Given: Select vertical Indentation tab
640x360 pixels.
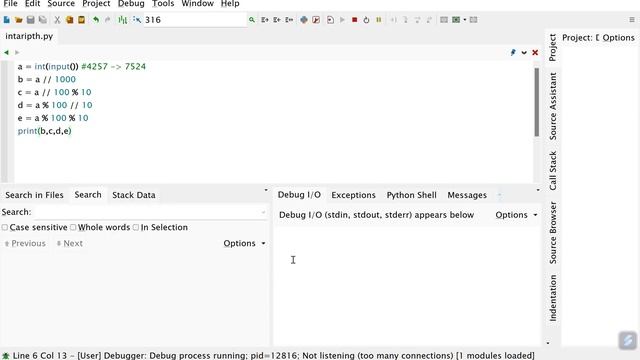Looking at the screenshot, I should [x=553, y=298].
